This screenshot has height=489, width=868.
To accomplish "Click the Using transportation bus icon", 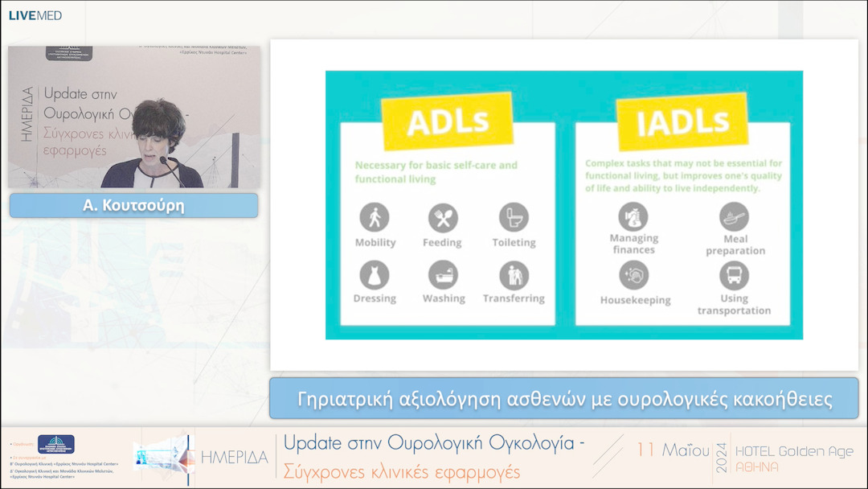I will point(734,276).
